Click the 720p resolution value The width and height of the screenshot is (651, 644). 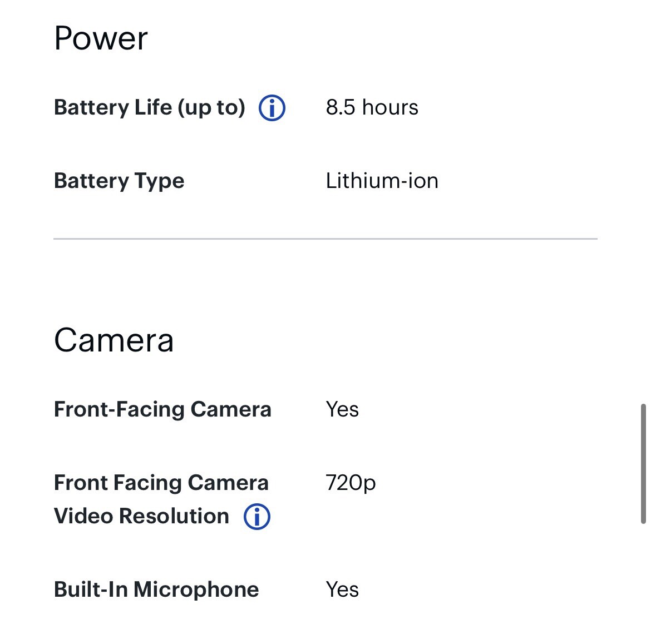[351, 483]
